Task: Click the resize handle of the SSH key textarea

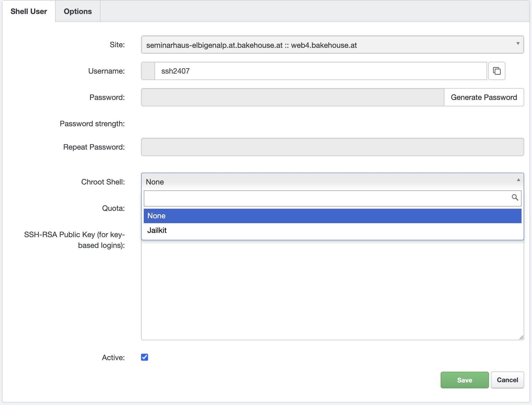Action: point(521,337)
